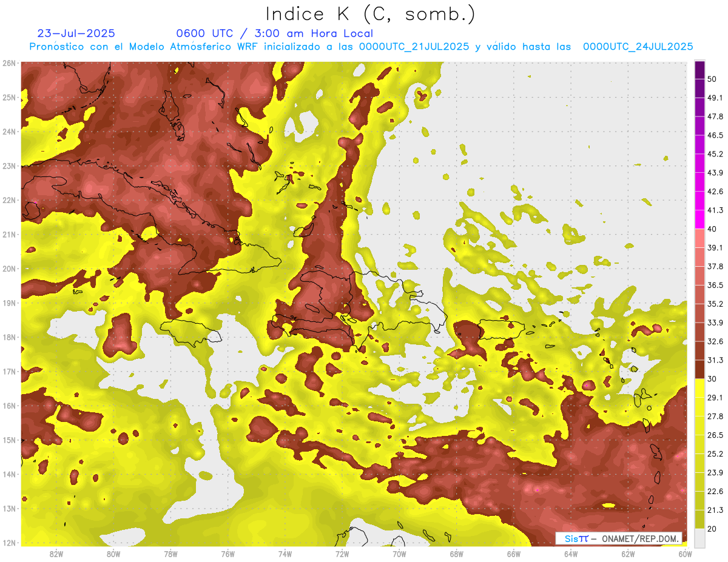This screenshot has height=562, width=728.
Task: Click the "43.9" value on the color scale
Action: click(x=715, y=173)
